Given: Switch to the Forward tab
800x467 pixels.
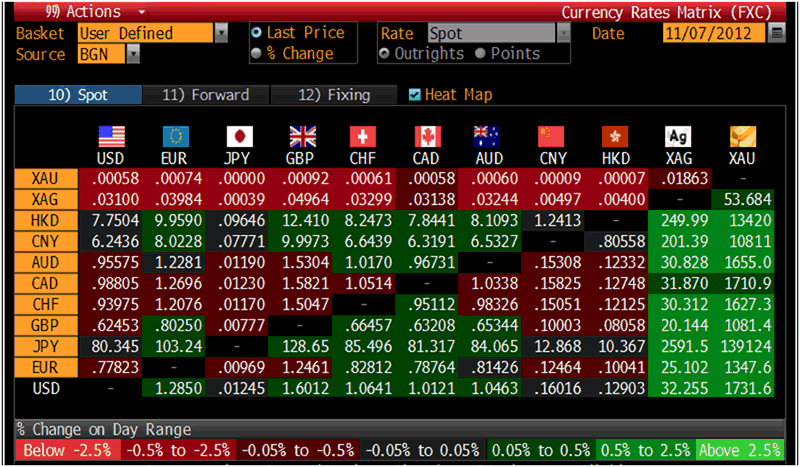Looking at the screenshot, I should (x=205, y=95).
